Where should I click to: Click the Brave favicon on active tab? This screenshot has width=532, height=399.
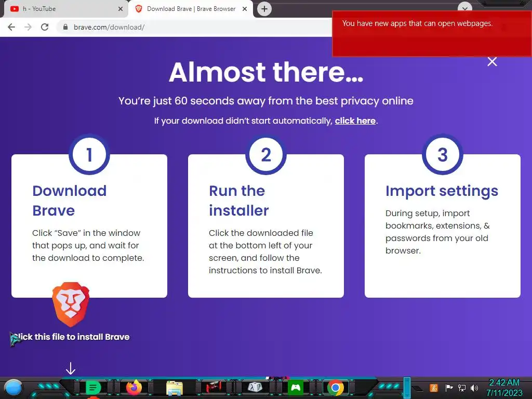138,9
